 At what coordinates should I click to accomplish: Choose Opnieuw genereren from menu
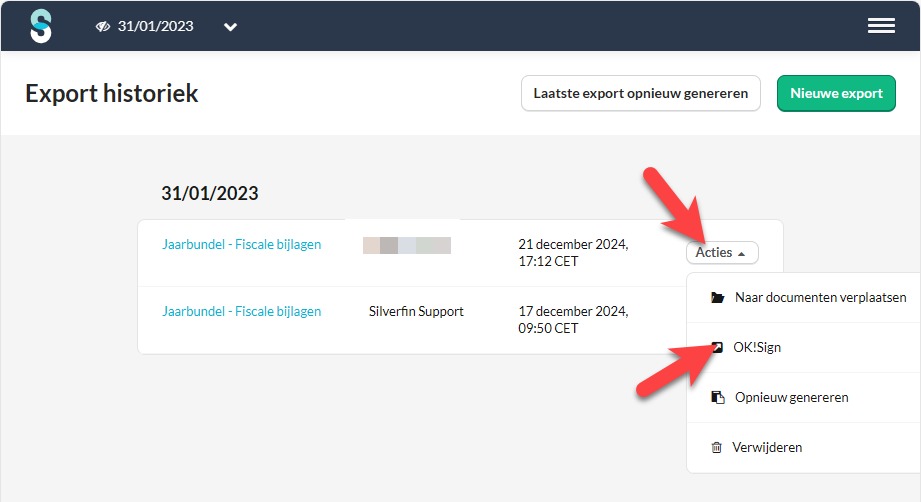tap(804, 397)
